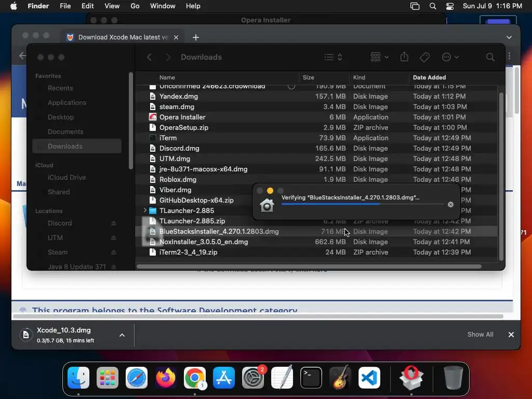Eject the Discord volume in sidebar
The image size is (532, 399).
coord(114,223)
